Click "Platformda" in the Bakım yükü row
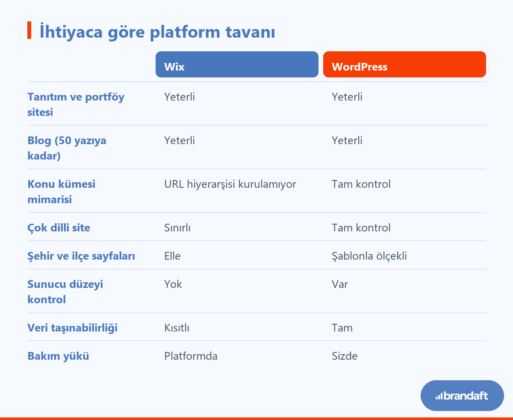 pos(191,356)
